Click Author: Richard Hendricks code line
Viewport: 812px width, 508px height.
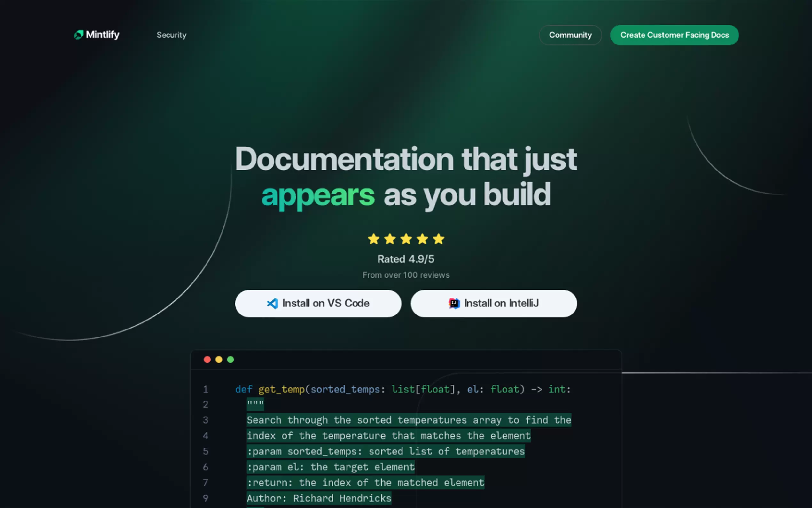319,498
